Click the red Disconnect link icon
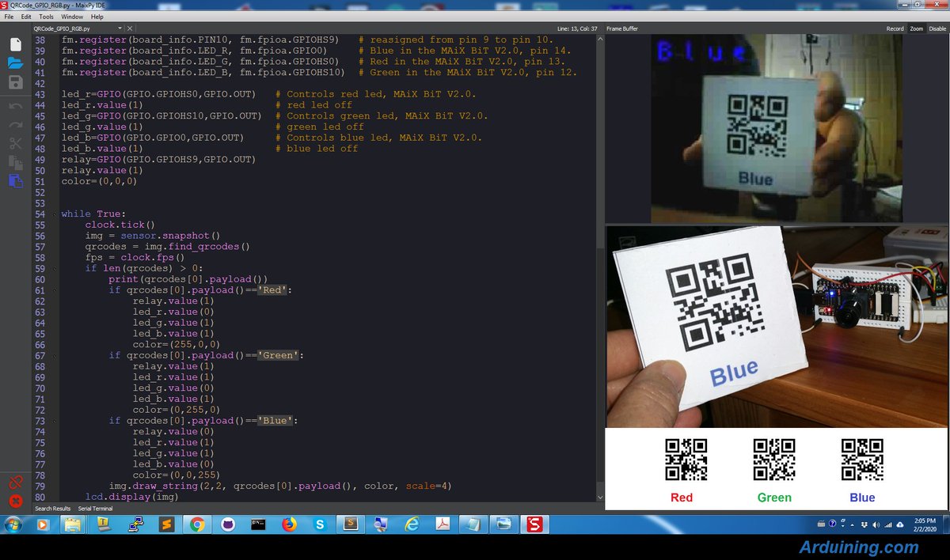Screen dimensions: 950x560 [15, 482]
